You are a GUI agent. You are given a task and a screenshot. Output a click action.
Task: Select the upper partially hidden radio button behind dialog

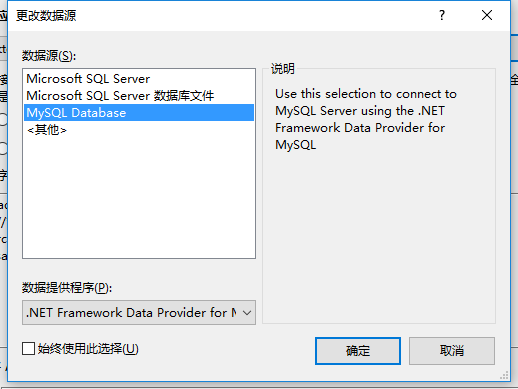3,119
